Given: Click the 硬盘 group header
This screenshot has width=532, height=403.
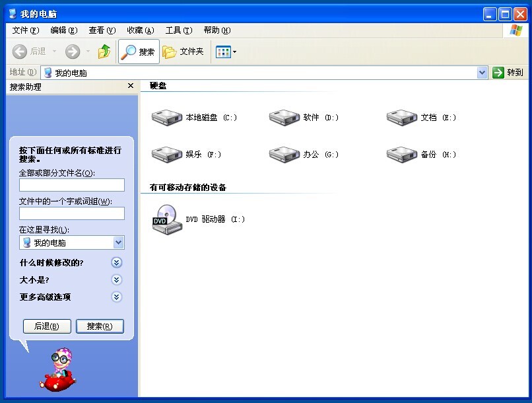Looking at the screenshot, I should pyautogui.click(x=158, y=86).
